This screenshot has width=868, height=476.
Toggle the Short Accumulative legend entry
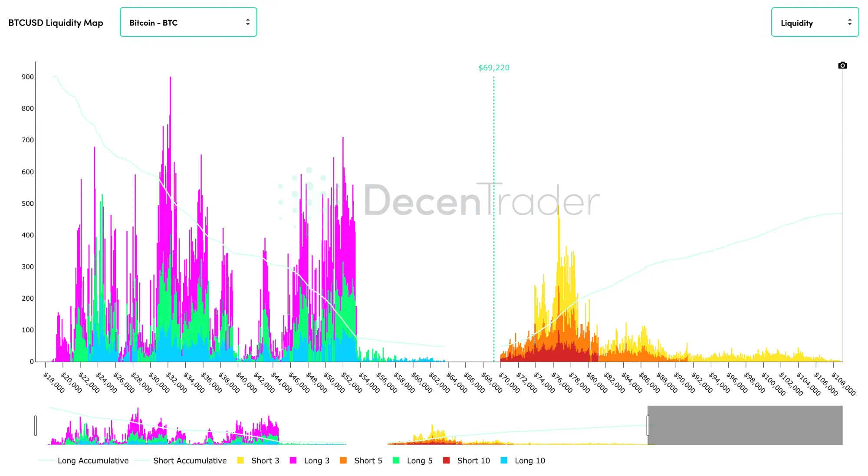tap(181, 460)
